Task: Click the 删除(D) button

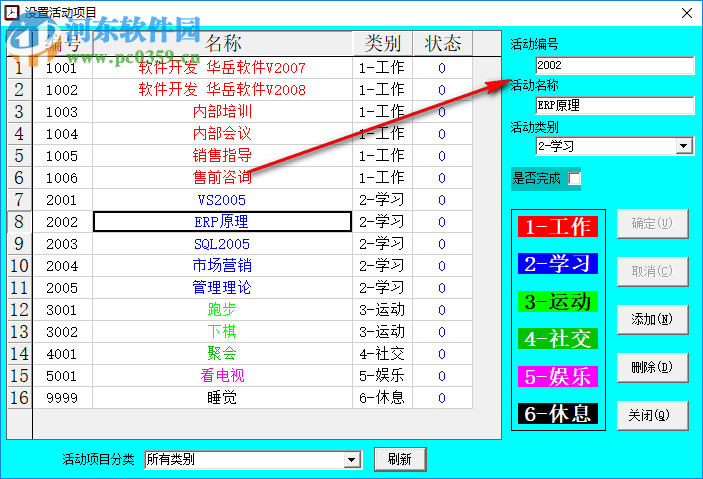Action: pyautogui.click(x=652, y=367)
